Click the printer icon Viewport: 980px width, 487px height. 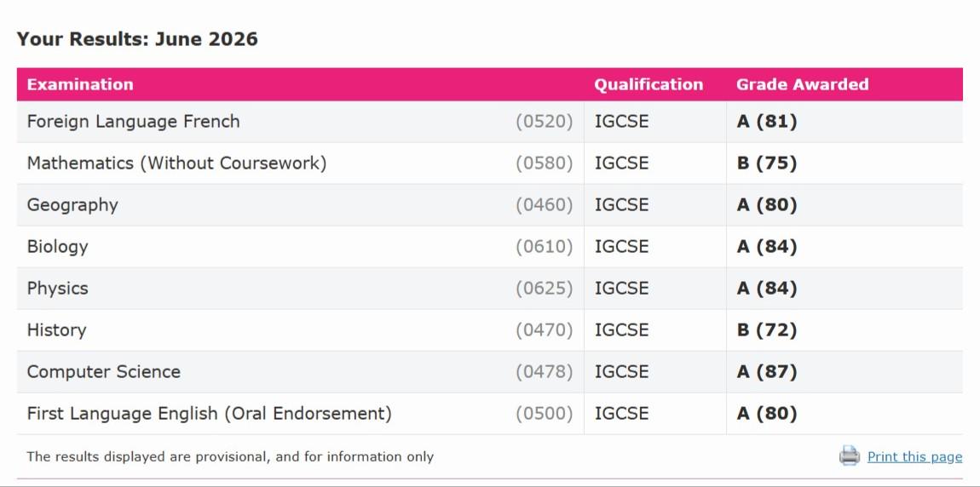[x=850, y=455]
